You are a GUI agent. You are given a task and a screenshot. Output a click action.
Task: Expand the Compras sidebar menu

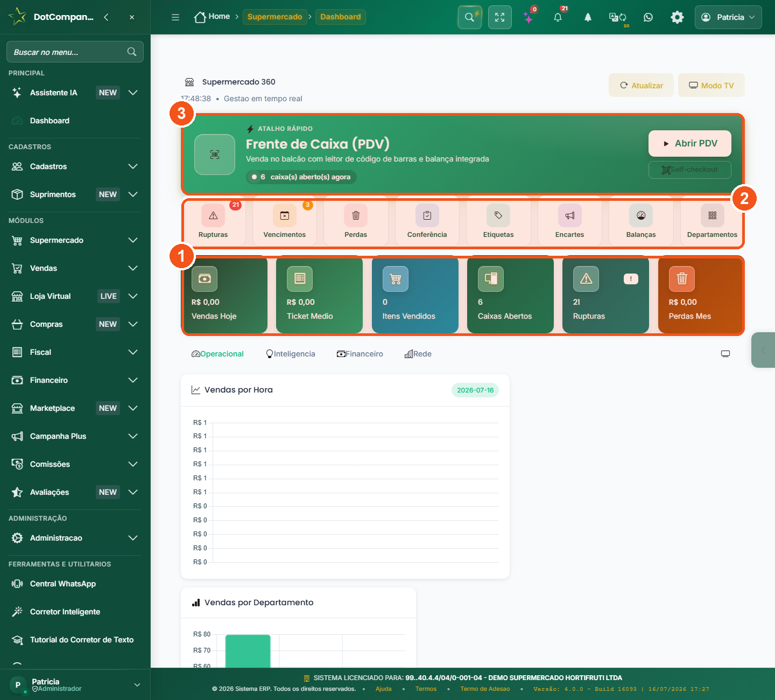point(75,324)
